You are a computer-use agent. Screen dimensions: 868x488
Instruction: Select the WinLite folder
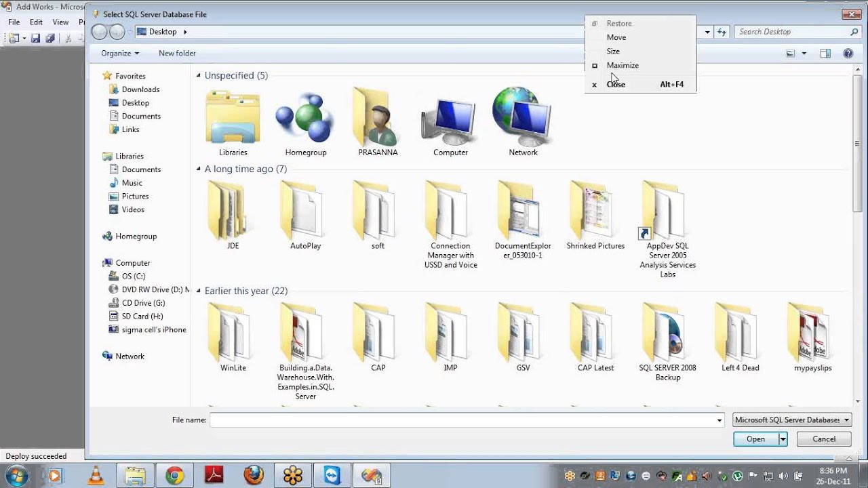[x=233, y=338]
